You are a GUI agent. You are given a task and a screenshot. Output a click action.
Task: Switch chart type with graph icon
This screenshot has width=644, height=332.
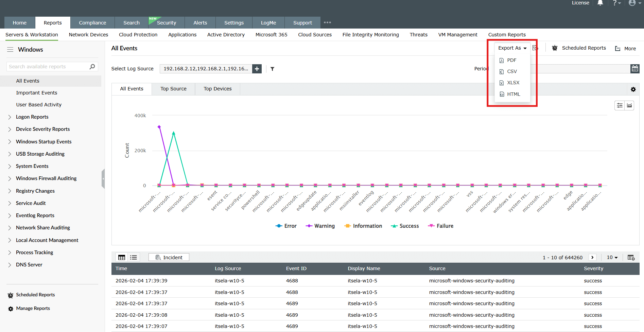[629, 105]
